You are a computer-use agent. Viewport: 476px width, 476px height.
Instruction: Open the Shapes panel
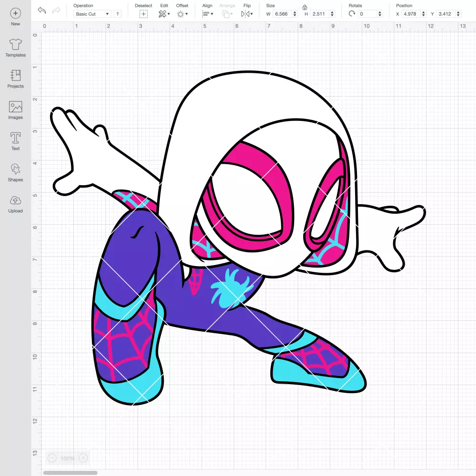16,173
